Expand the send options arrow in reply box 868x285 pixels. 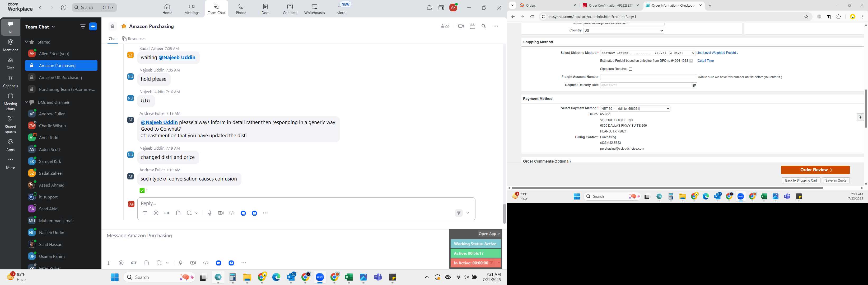468,213
